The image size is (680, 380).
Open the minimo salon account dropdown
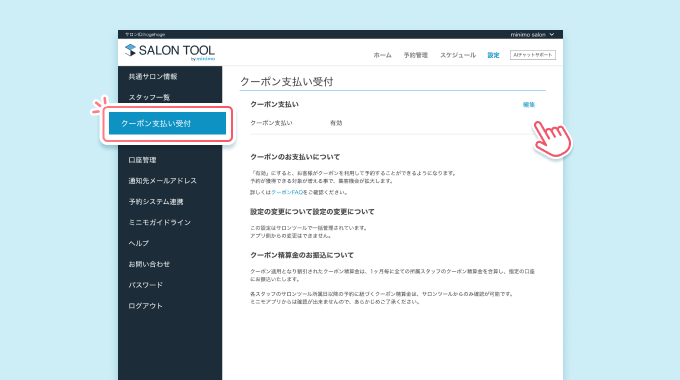click(x=532, y=34)
